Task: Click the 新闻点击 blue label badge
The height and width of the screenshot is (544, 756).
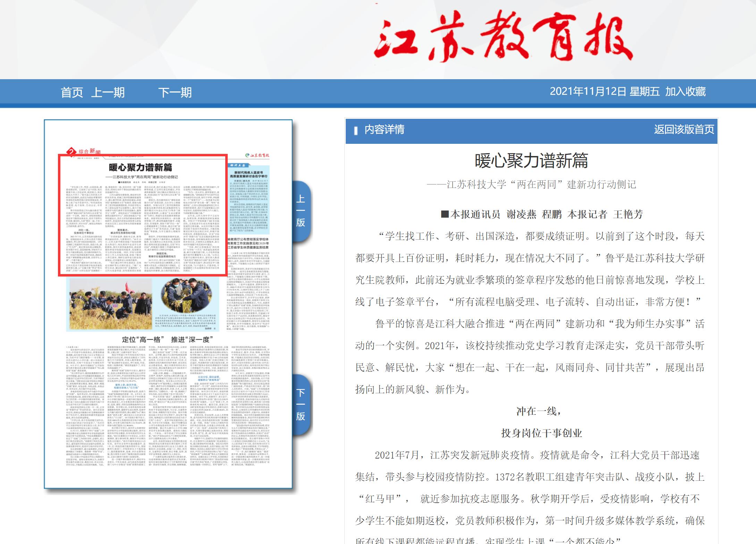Action: click(x=238, y=165)
